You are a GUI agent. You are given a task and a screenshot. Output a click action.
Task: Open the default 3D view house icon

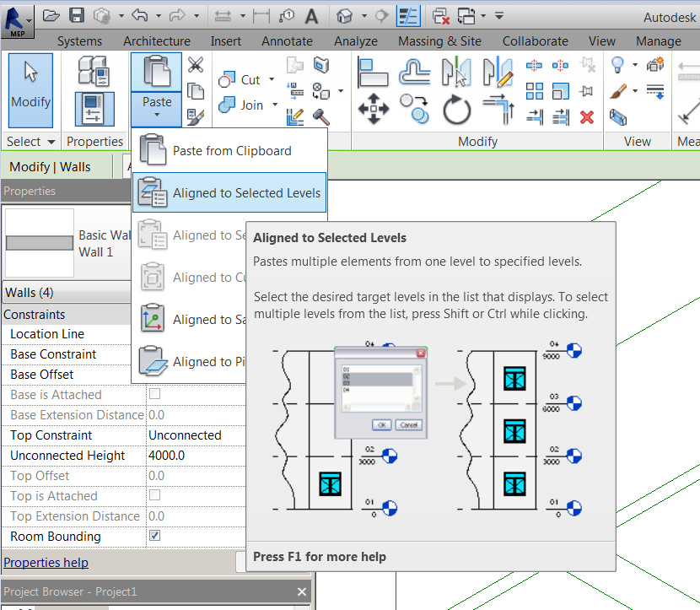pyautogui.click(x=344, y=17)
